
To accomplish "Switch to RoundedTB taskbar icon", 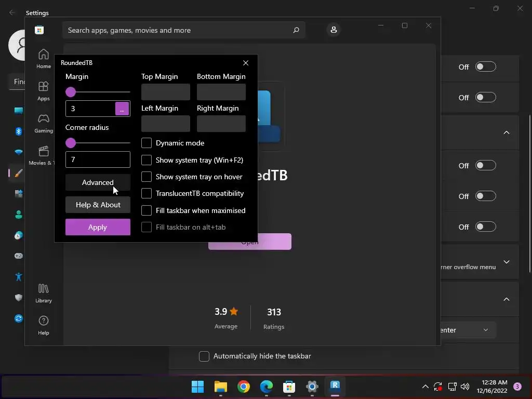I will pos(335,386).
